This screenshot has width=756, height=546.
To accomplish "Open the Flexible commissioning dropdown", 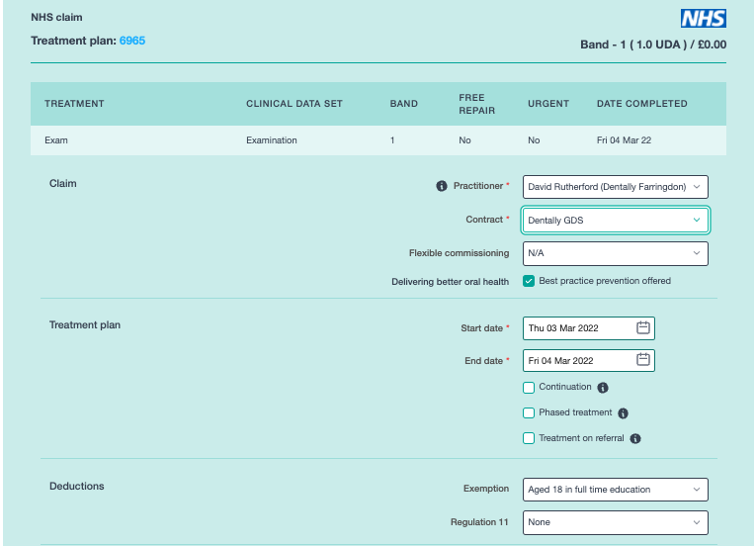I will tap(615, 253).
